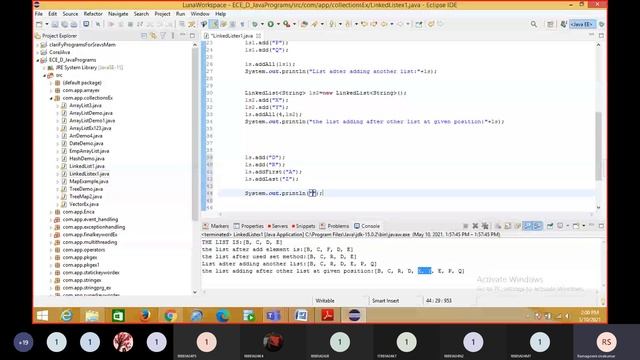Switch to the Markers tab

pos(216,226)
